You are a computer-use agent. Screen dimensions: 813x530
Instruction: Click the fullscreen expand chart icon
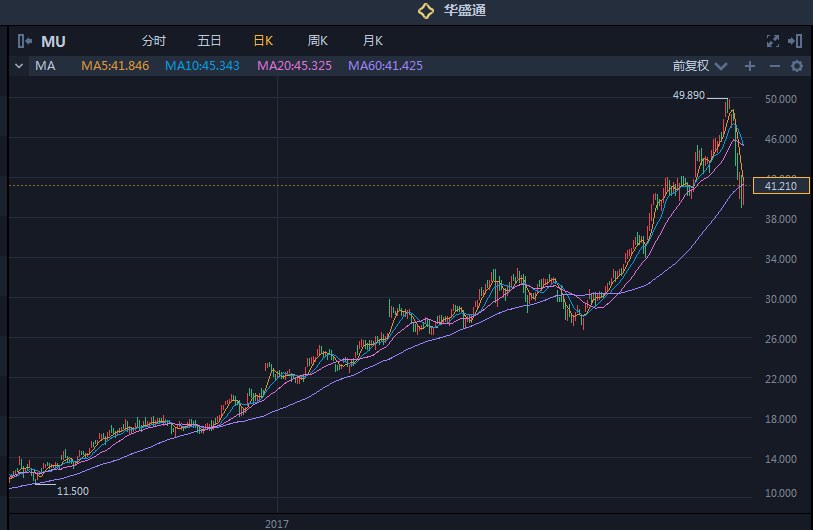tap(772, 41)
